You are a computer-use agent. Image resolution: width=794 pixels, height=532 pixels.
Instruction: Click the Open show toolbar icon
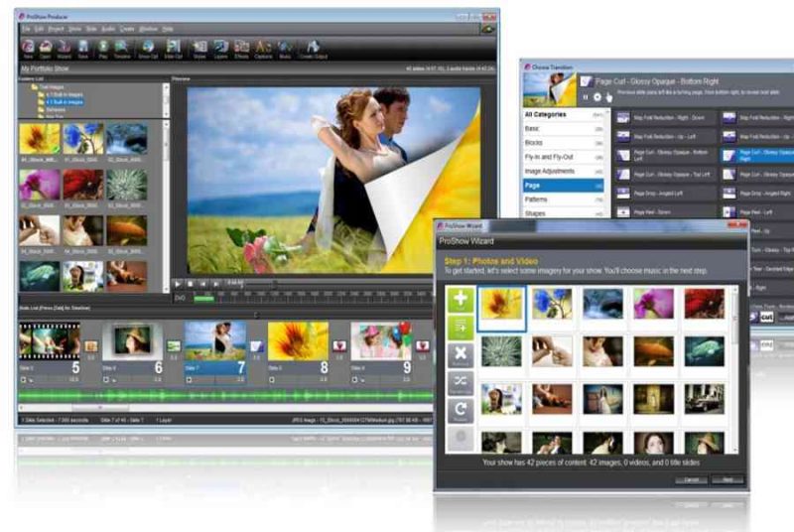[x=46, y=48]
